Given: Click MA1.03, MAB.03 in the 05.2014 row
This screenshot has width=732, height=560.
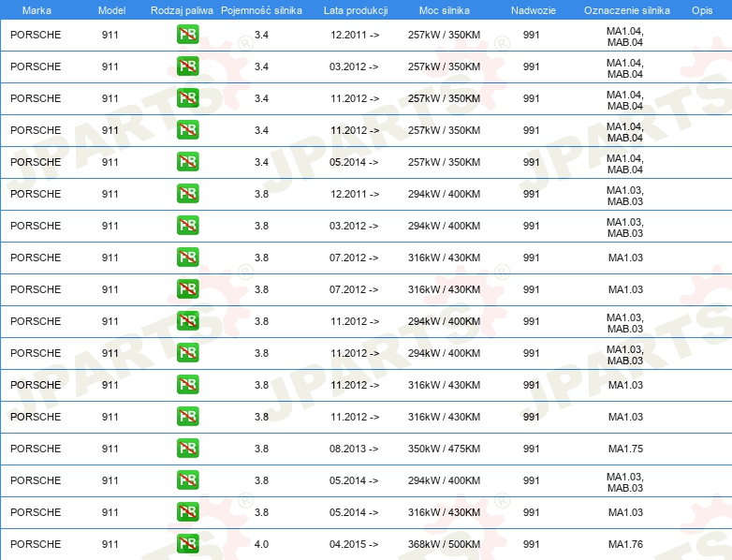Looking at the screenshot, I should pos(625,482).
